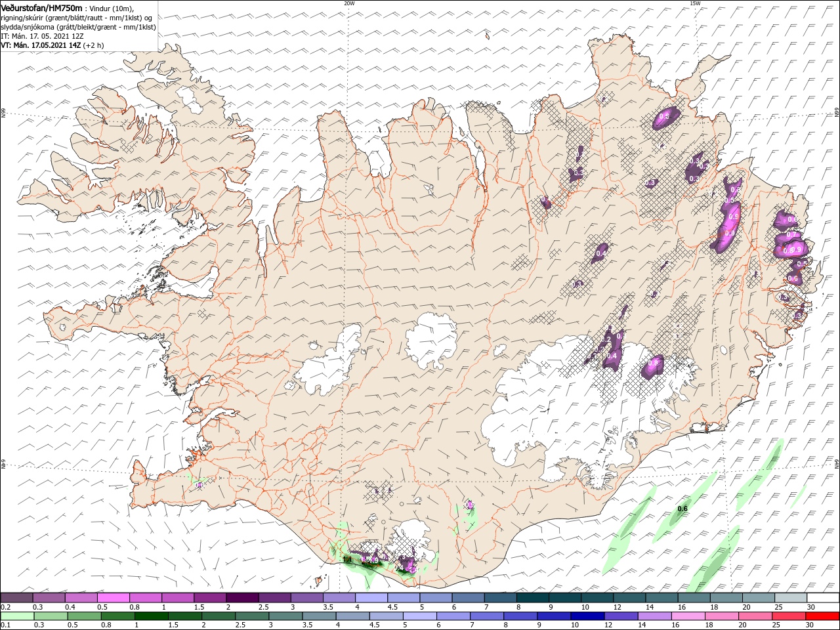Click the top legend swatch between 0.2 and 0.3
Screen dimensions: 840x630
[17, 598]
